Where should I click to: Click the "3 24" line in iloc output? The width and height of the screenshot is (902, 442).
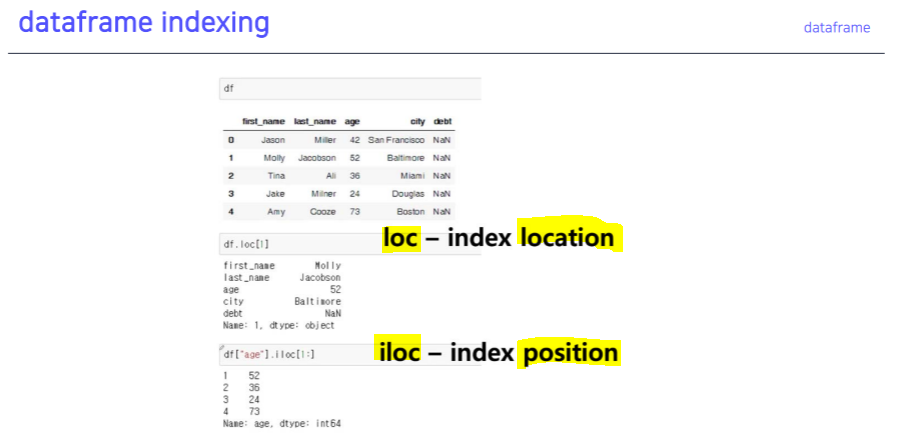pyautogui.click(x=242, y=399)
